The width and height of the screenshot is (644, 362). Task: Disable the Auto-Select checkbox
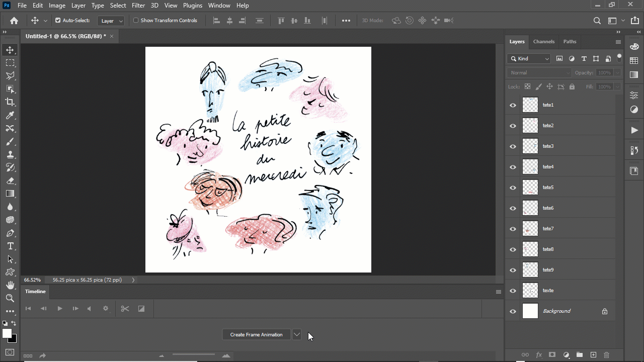point(58,21)
